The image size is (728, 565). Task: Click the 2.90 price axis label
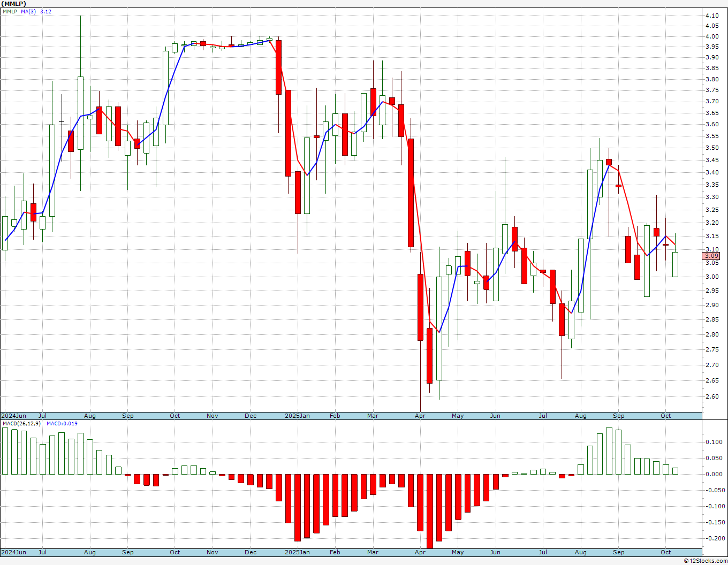[x=712, y=305]
